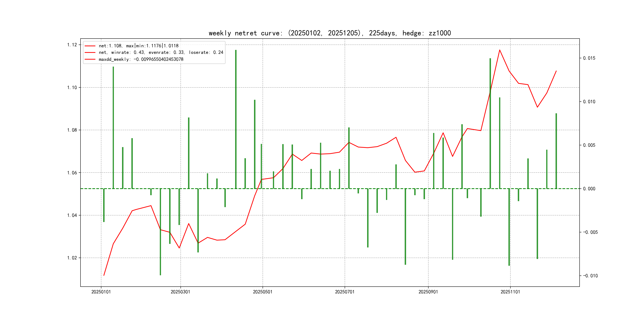Click the chart title text

(x=330, y=33)
